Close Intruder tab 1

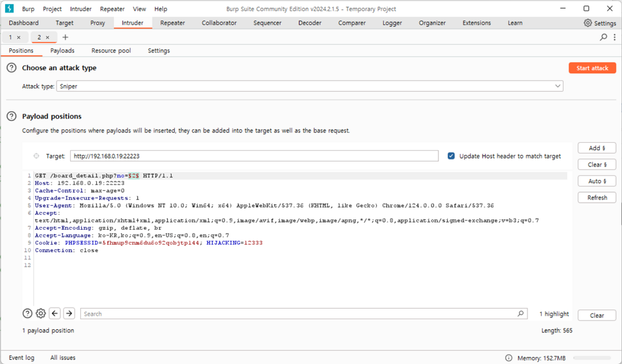pos(19,37)
